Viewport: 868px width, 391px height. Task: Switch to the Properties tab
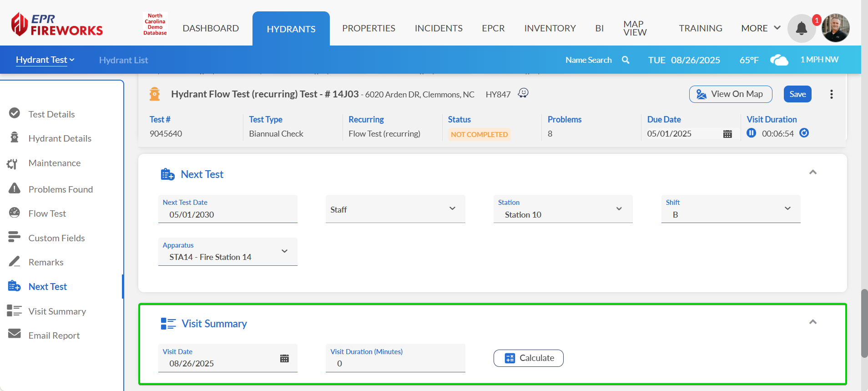pyautogui.click(x=368, y=28)
